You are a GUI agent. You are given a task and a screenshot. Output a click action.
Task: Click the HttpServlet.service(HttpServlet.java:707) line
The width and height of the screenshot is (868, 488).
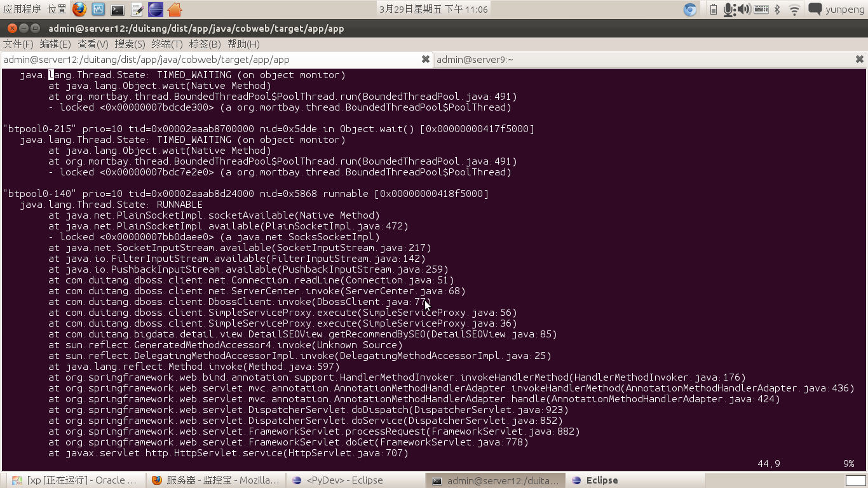(x=228, y=453)
